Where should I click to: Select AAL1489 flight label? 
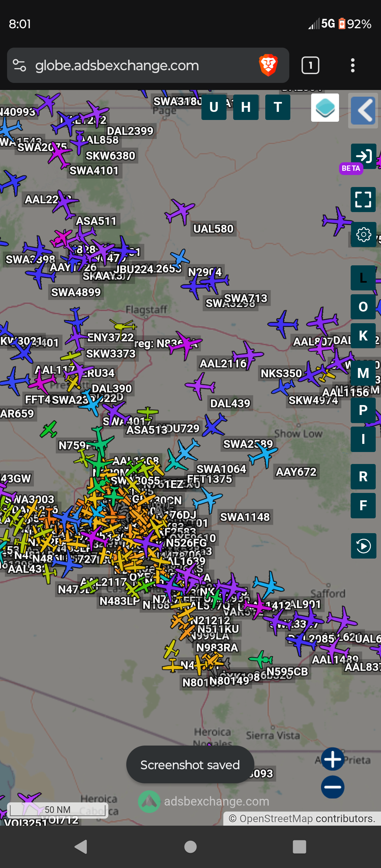(x=335, y=659)
